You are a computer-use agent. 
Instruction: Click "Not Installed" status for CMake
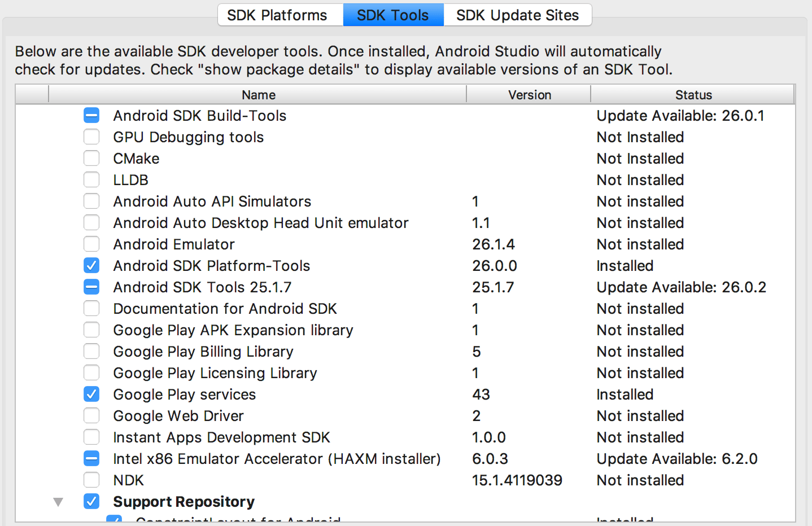(x=640, y=159)
